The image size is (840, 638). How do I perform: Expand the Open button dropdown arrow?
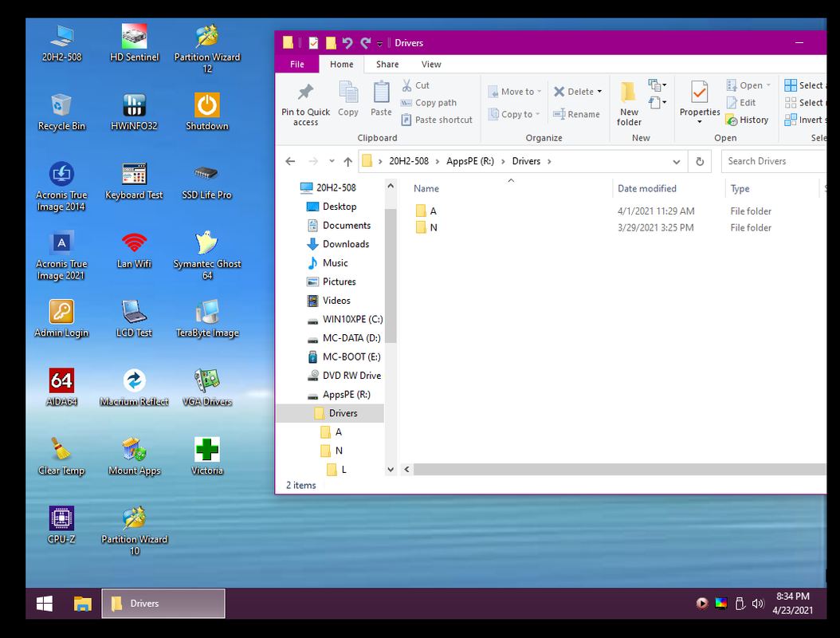[x=768, y=85]
